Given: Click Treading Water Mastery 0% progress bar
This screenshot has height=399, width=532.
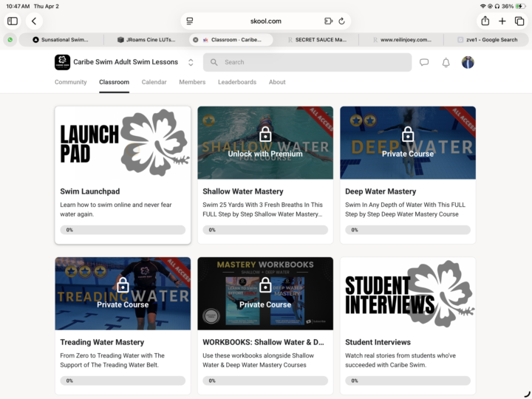Looking at the screenshot, I should (123, 381).
